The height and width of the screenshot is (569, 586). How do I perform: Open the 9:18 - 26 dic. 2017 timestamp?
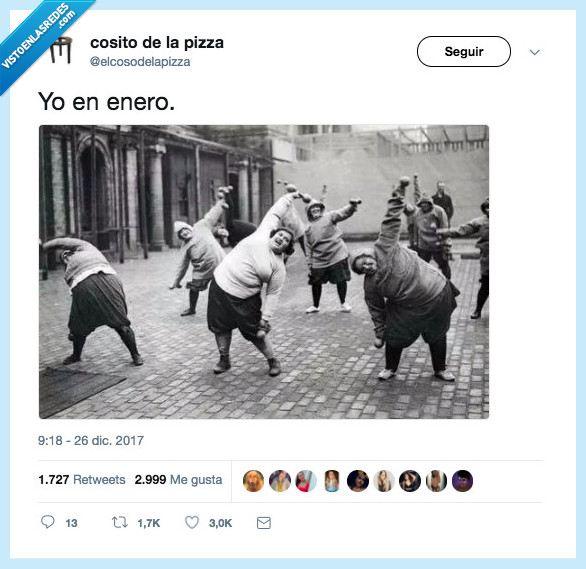(x=91, y=440)
